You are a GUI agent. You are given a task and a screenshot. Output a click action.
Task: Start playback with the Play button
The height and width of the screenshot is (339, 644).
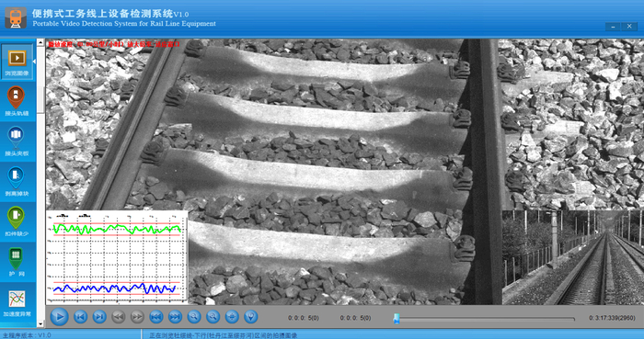[x=60, y=316]
